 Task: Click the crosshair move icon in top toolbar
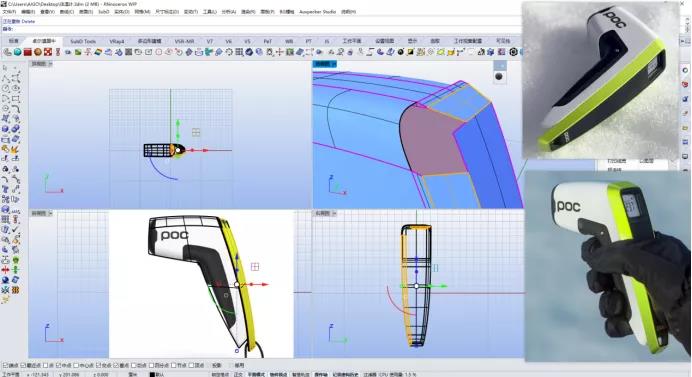tap(279, 52)
